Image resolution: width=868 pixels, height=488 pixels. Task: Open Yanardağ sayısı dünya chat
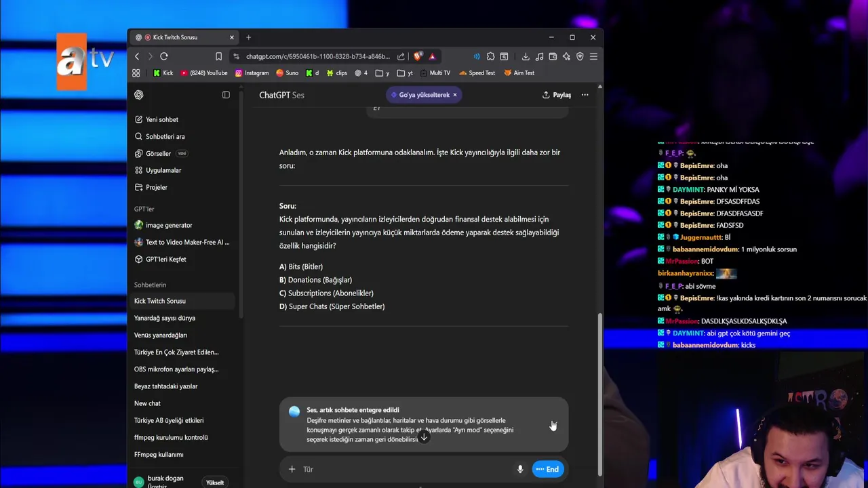click(184, 318)
